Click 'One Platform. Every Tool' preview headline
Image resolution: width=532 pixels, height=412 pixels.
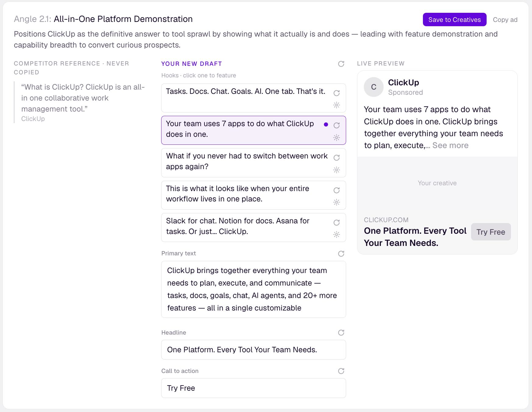tap(415, 237)
